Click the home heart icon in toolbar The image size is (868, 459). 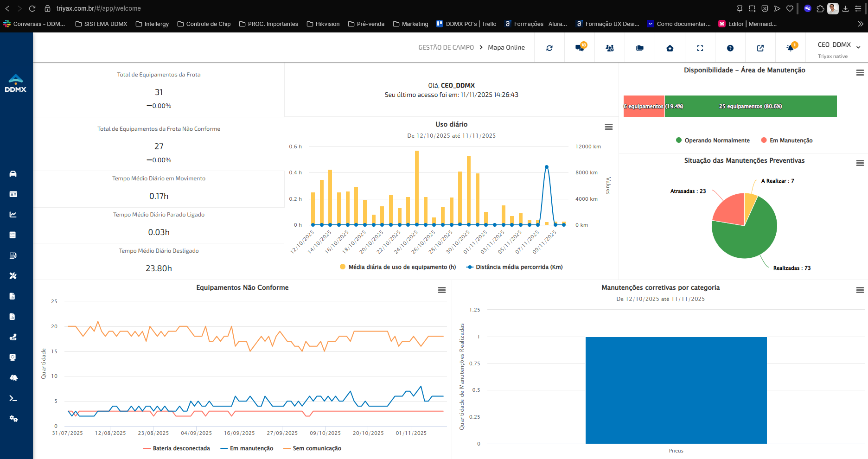670,48
